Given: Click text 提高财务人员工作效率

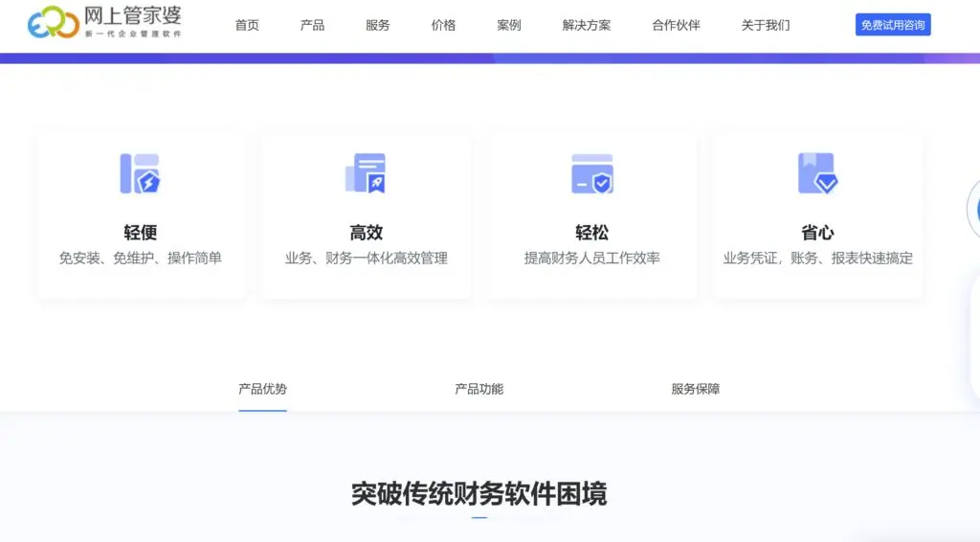Looking at the screenshot, I should [x=591, y=258].
